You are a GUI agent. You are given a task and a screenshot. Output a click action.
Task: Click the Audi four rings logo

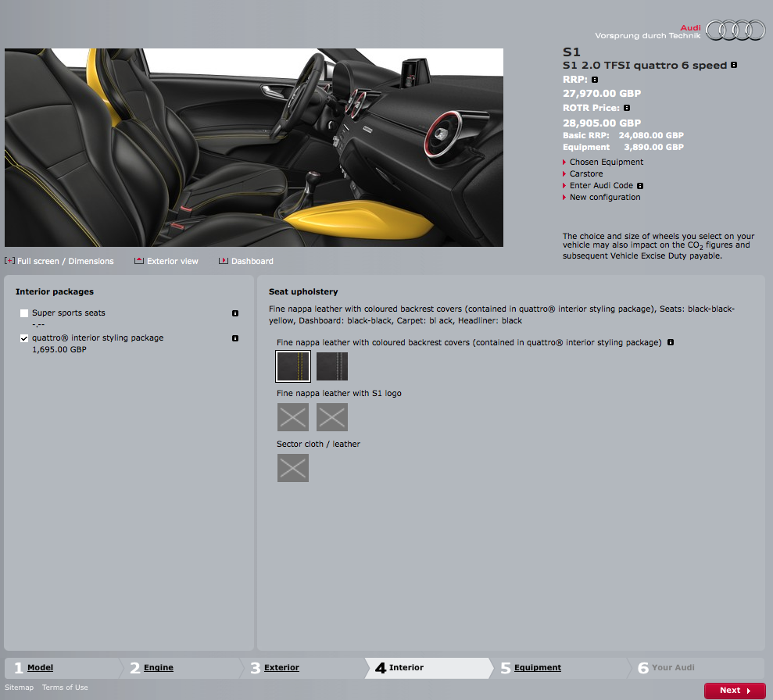(735, 30)
